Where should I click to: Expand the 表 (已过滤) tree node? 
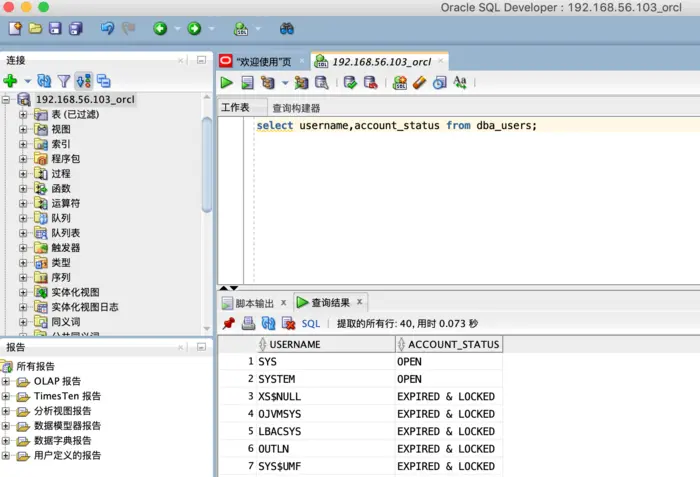point(23,115)
